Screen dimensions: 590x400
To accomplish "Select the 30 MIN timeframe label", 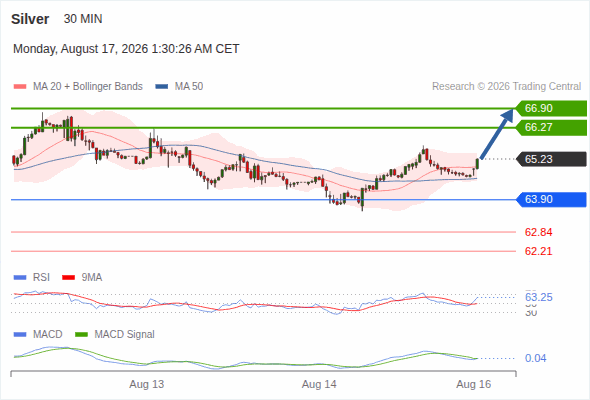I will (83, 19).
